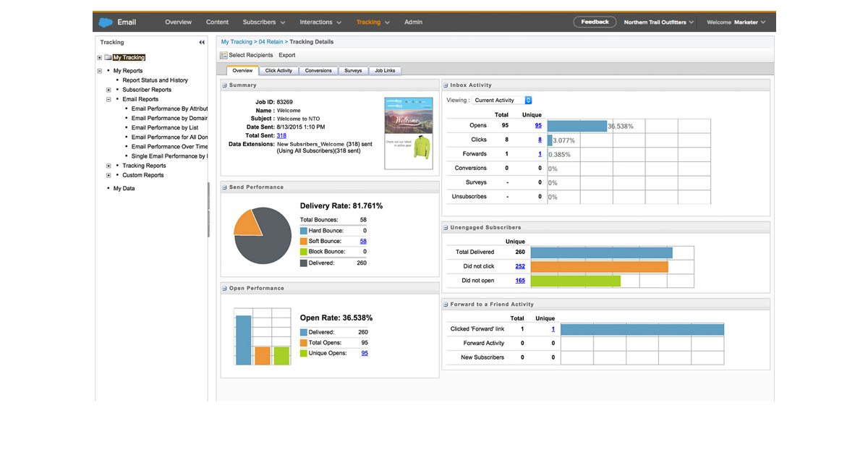This screenshot has width=868, height=463.
Task: Click the Salesforce cloud logo
Action: (x=106, y=22)
